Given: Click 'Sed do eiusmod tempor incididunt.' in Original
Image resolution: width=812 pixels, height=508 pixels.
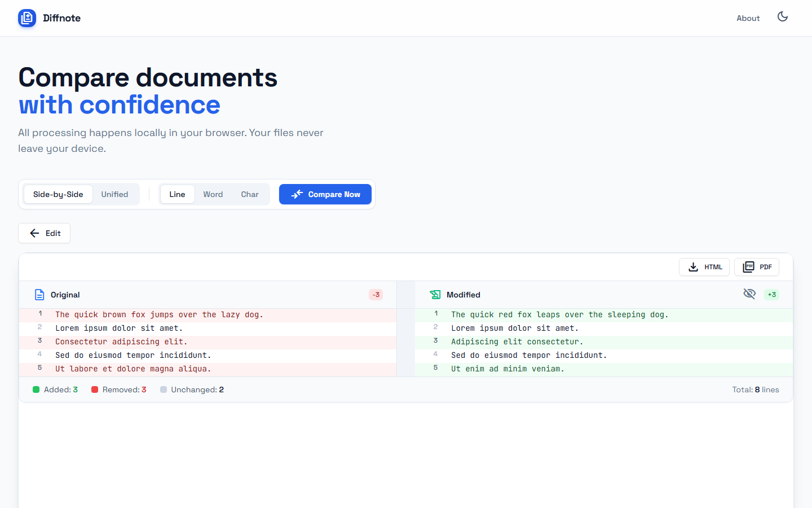Looking at the screenshot, I should click(x=133, y=356).
